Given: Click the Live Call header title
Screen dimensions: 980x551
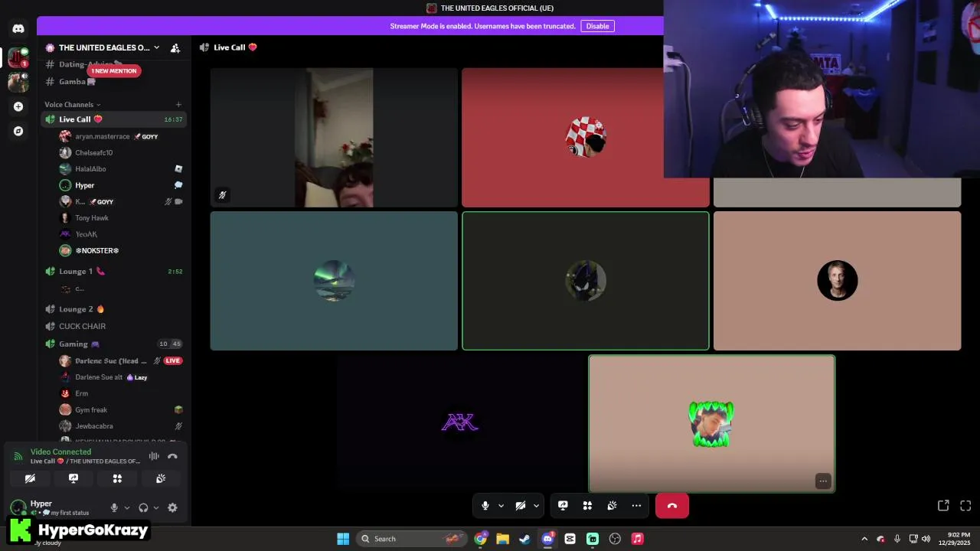Looking at the screenshot, I should pyautogui.click(x=229, y=47).
